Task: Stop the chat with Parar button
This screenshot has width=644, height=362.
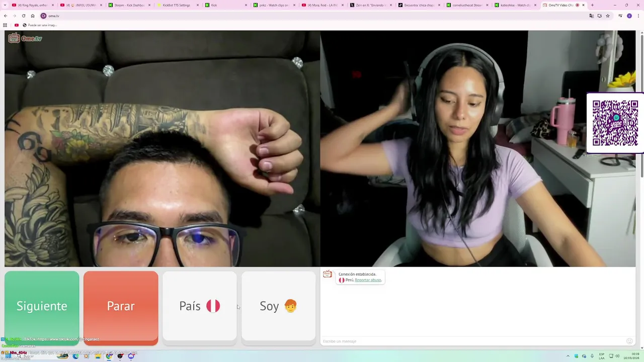Action: click(x=121, y=308)
